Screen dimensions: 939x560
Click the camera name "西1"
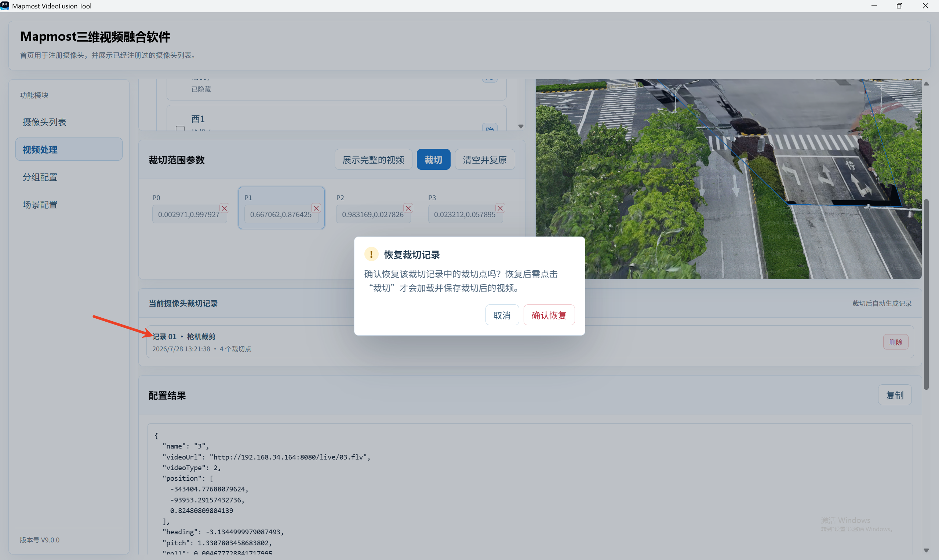tap(198, 119)
